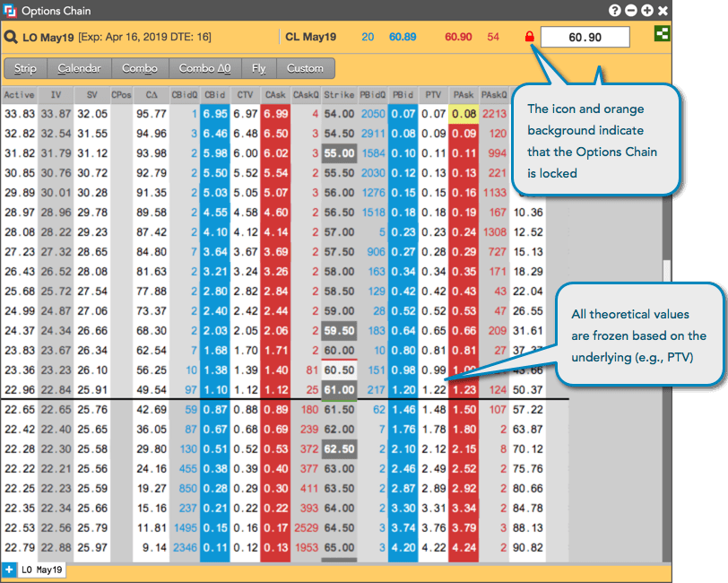
Task: Click put ask quantity 2213 cell
Action: click(x=494, y=114)
